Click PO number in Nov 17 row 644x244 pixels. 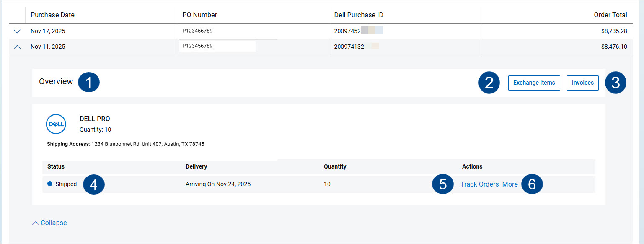coord(197,31)
